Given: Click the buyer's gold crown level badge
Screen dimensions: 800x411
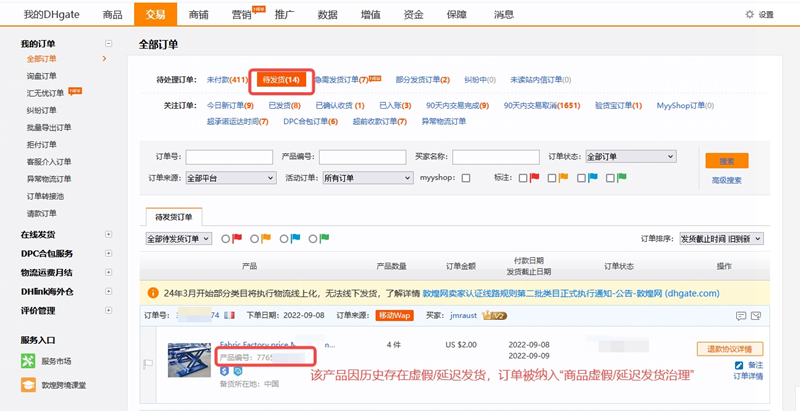Looking at the screenshot, I should pos(494,315).
